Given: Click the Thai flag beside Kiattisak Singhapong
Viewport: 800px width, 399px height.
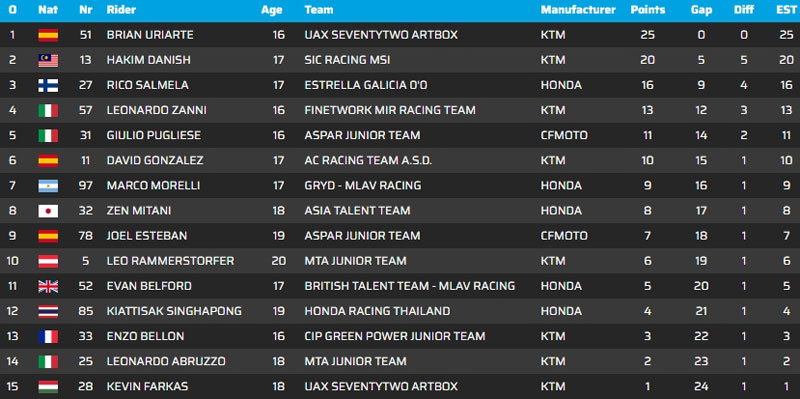Looking at the screenshot, I should (48, 311).
